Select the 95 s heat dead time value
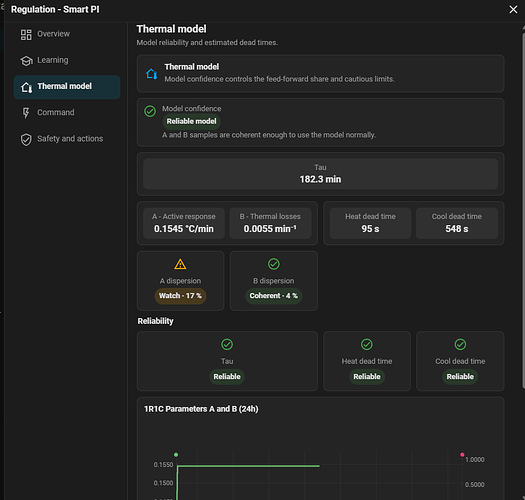The width and height of the screenshot is (525, 500). click(x=370, y=229)
